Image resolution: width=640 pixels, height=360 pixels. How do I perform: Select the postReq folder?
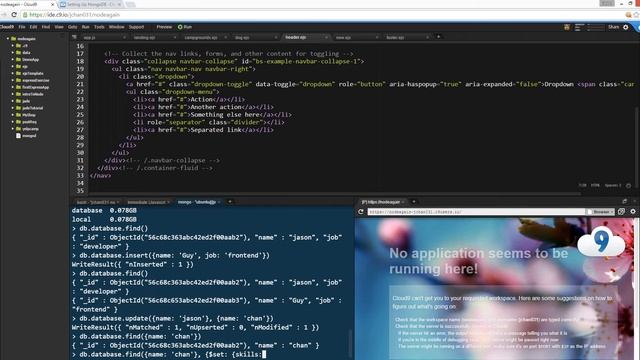29,122
